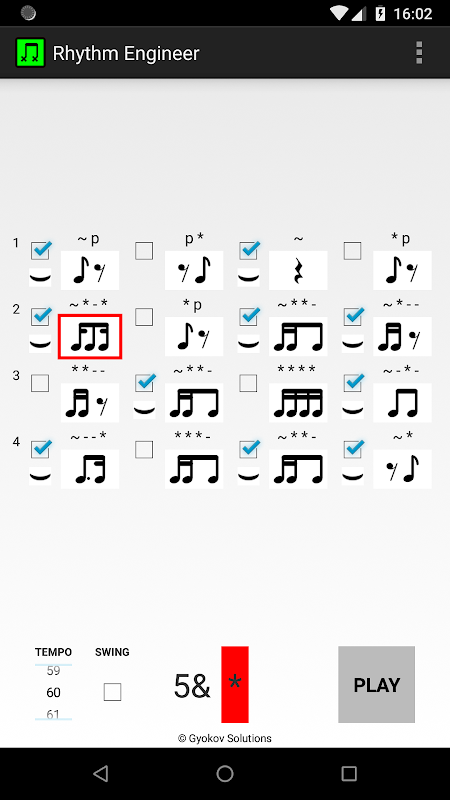The width and height of the screenshot is (450, 800).
Task: Toggle the Swing checkbox
Action: 112,692
